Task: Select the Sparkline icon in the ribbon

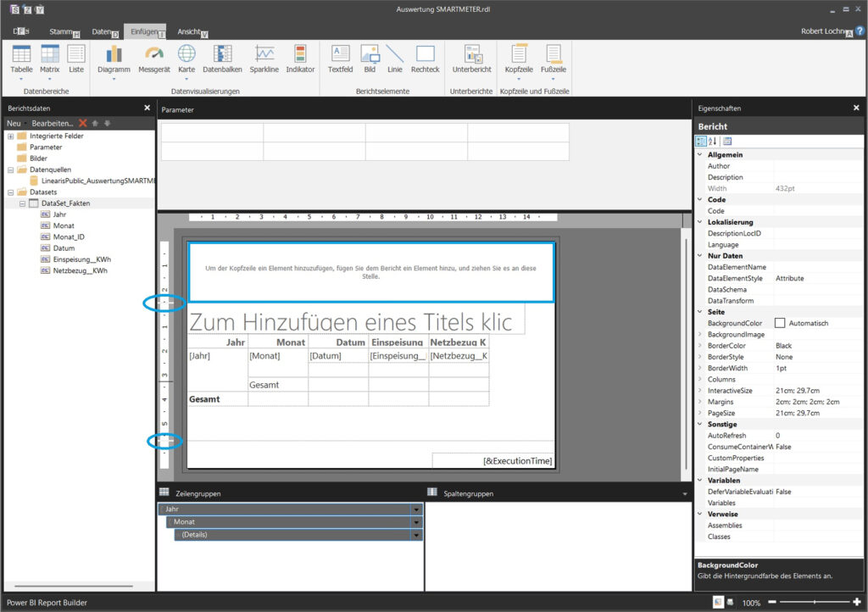Action: pyautogui.click(x=264, y=58)
